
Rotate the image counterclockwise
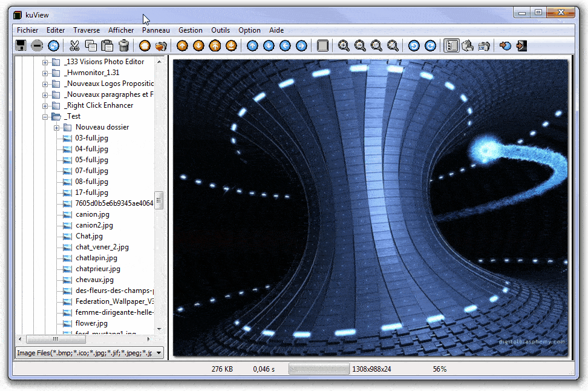(414, 46)
